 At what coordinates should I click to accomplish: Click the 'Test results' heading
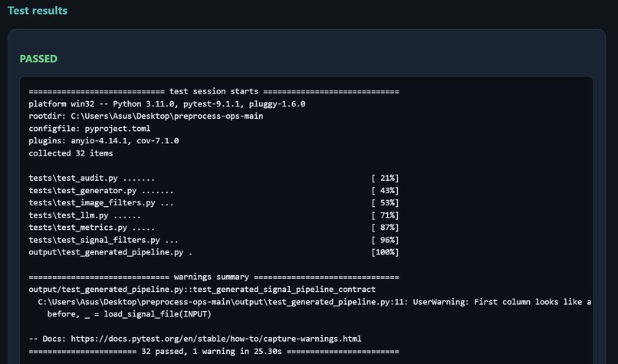[38, 11]
